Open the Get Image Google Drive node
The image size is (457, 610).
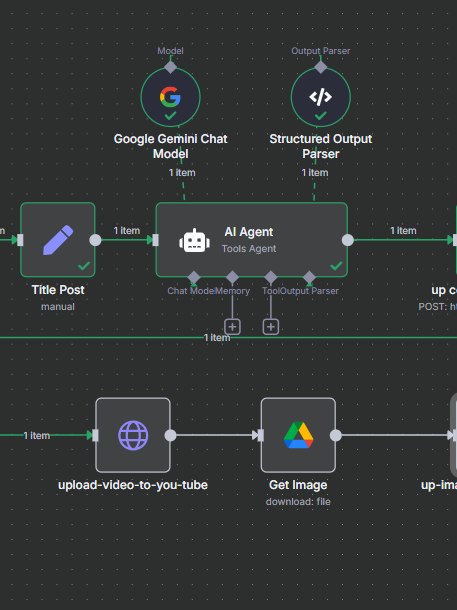pyautogui.click(x=298, y=435)
